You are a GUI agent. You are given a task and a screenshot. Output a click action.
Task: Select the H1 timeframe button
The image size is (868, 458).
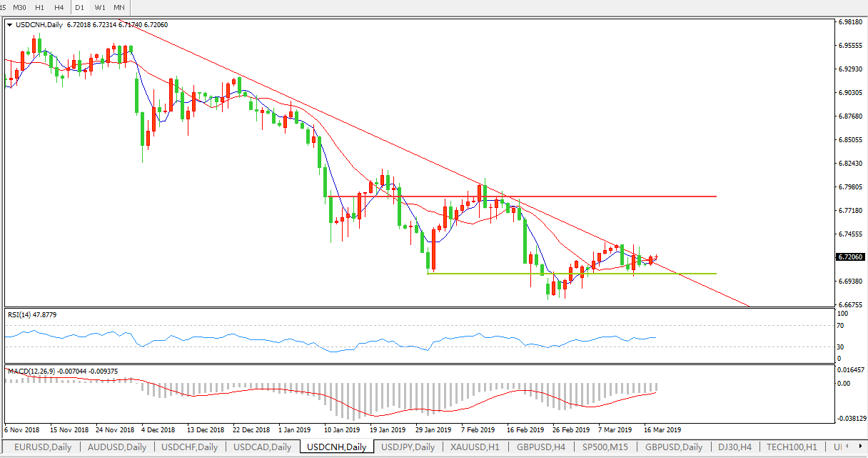(x=40, y=7)
